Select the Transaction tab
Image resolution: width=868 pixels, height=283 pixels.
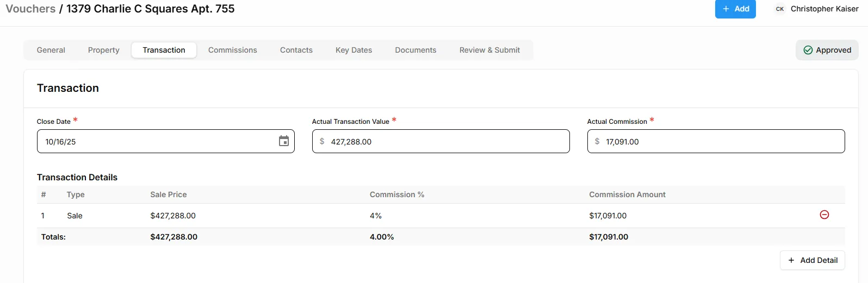(x=164, y=50)
